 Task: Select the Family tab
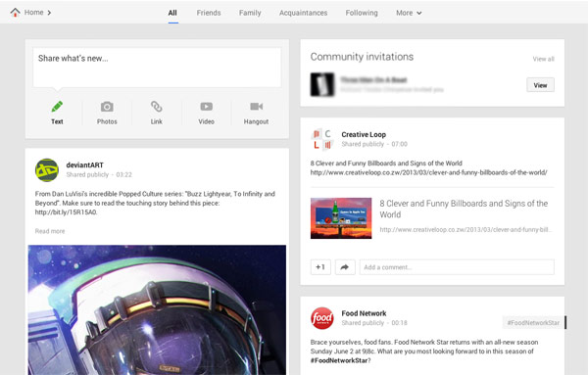point(250,13)
